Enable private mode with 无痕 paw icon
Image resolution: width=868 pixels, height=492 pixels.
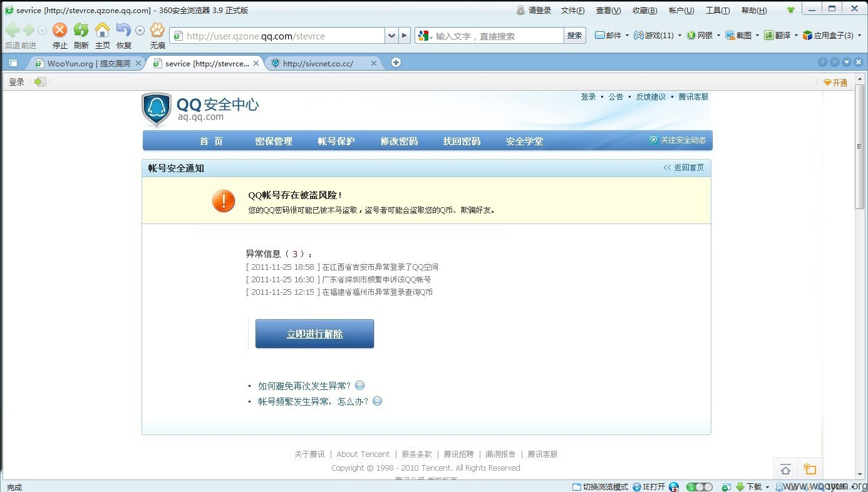(x=157, y=30)
